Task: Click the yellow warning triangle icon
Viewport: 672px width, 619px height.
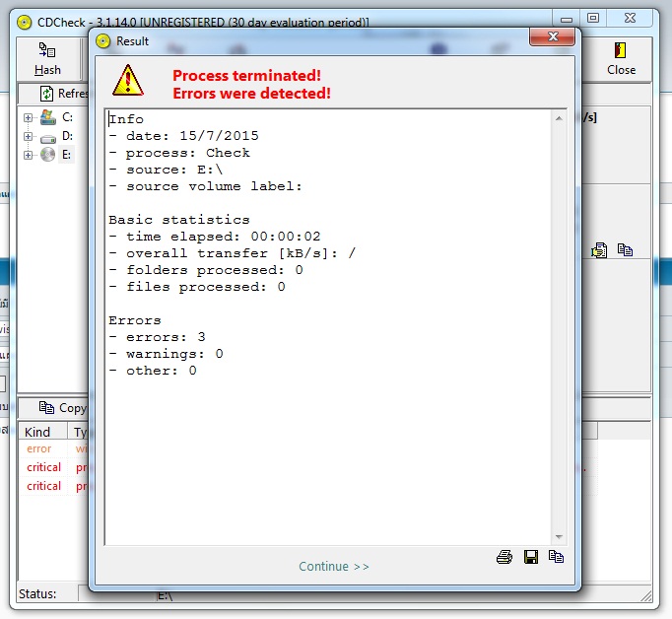Action: point(128,81)
